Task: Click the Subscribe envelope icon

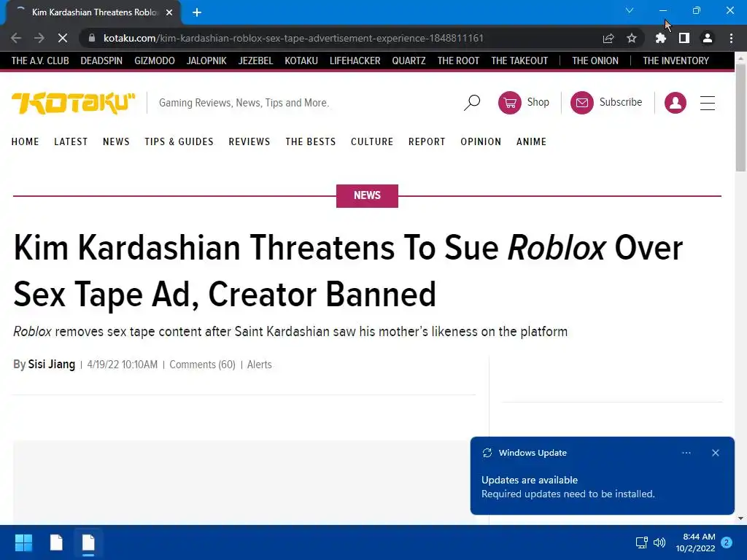Action: tap(581, 102)
